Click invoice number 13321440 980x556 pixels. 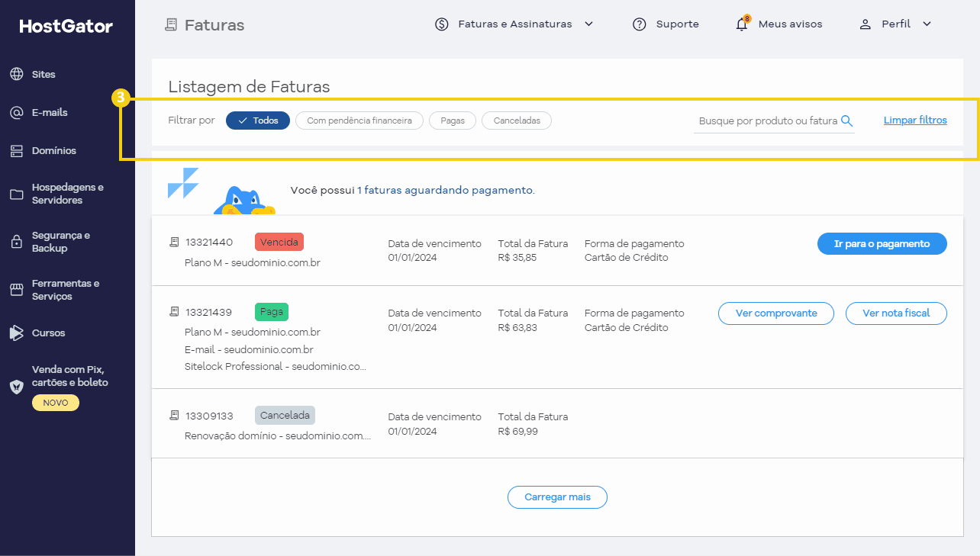pos(209,243)
